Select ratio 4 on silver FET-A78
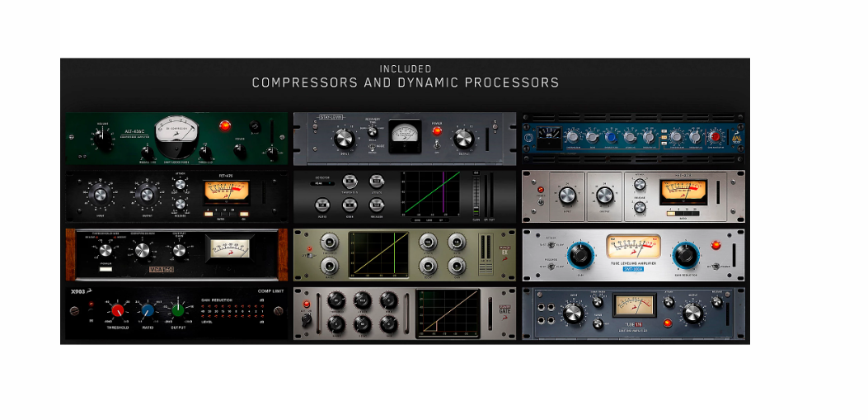868x420 pixels. [x=671, y=214]
